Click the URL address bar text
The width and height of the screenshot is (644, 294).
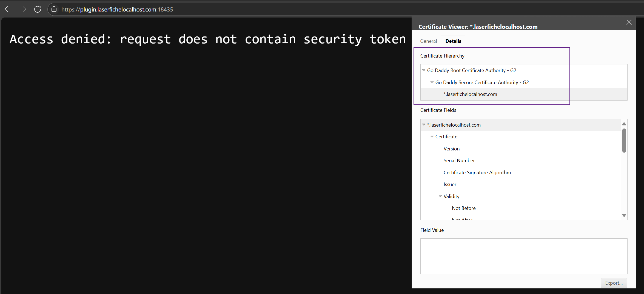(x=117, y=9)
